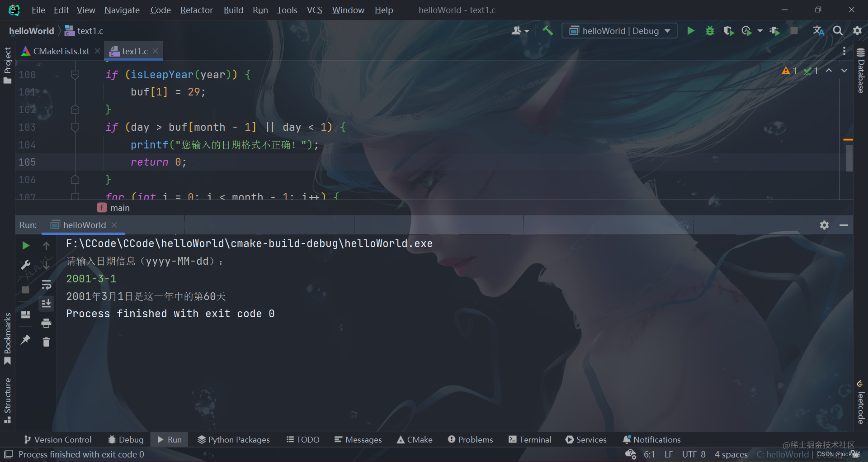
Task: Click the down arrow in Run console
Action: coord(46,264)
